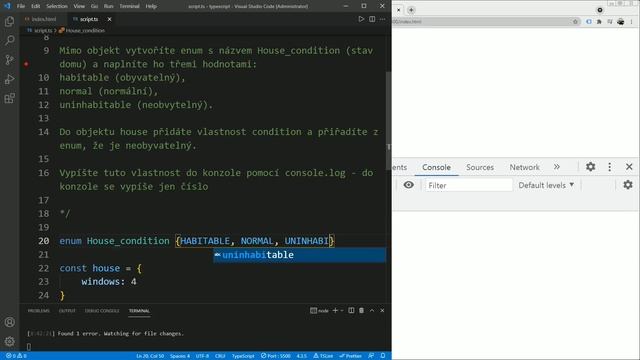Open notifications via the bell icon in status bar
This screenshot has width=640, height=360.
(383, 356)
